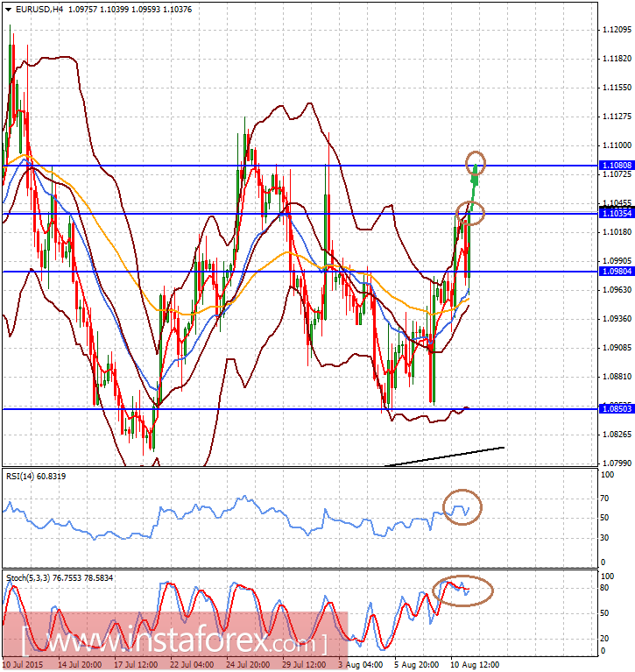Click the 10 Aug 12:00 time label
The width and height of the screenshot is (635, 672).
475,665
